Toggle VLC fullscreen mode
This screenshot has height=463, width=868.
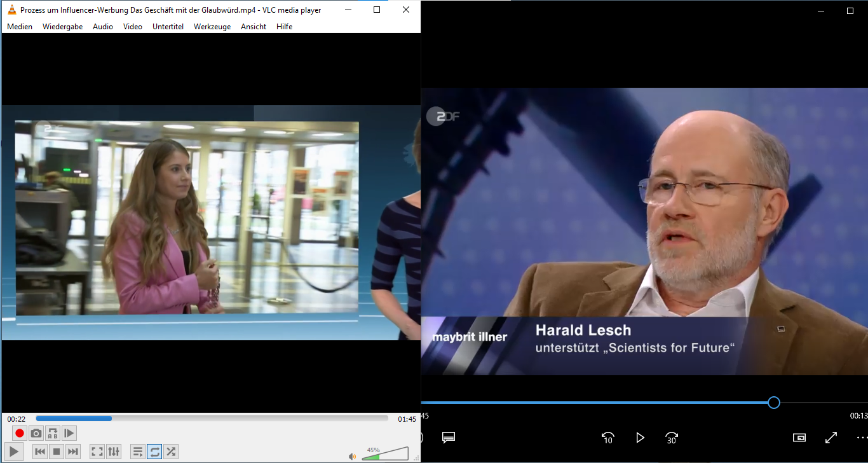[x=97, y=452]
